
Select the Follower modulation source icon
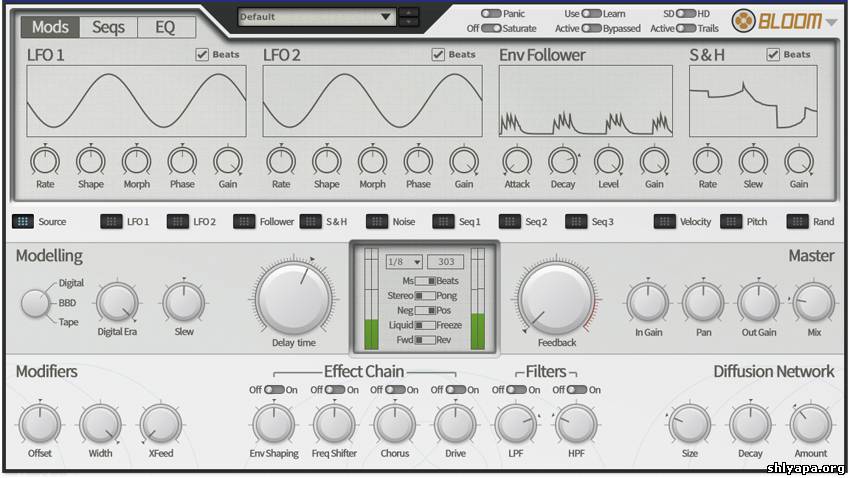pyautogui.click(x=244, y=221)
